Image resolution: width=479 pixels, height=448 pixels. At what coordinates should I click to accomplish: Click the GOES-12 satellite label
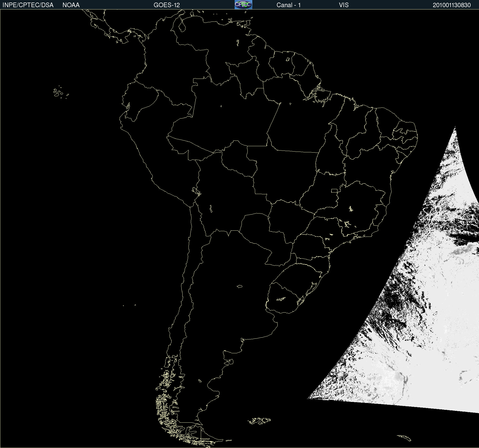pos(167,5)
